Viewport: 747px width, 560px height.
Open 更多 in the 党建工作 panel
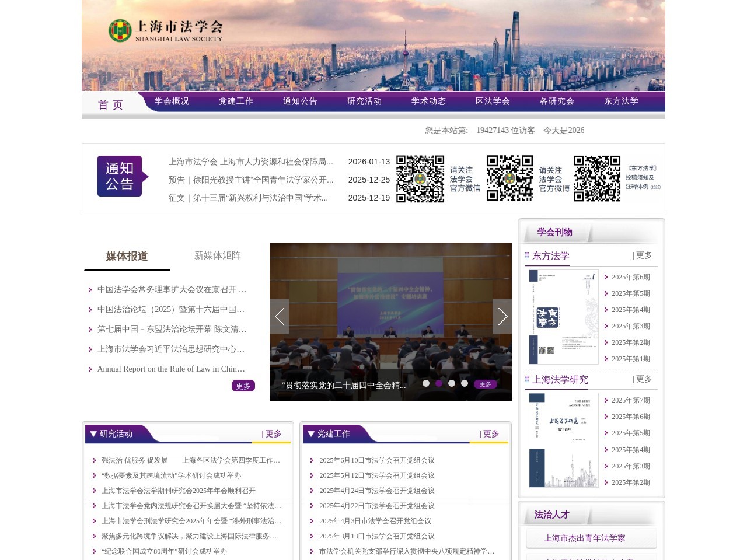coord(490,434)
